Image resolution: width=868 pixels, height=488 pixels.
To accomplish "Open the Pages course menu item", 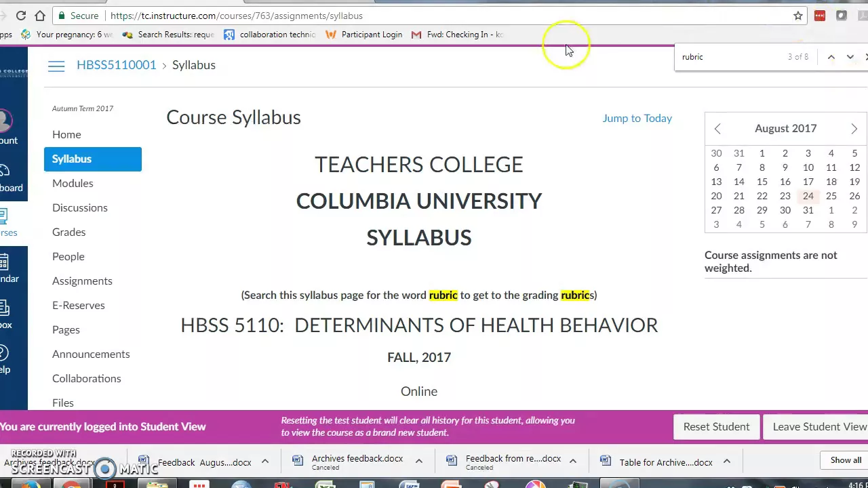I will click(x=66, y=329).
